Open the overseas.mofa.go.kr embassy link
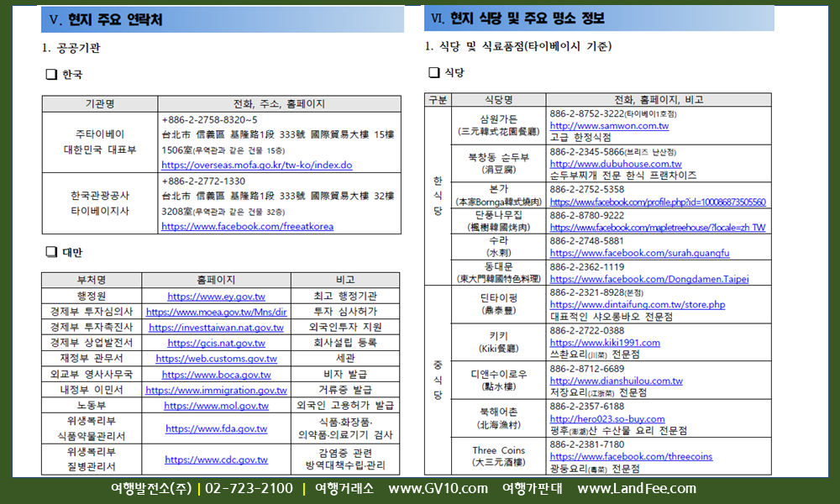 pyautogui.click(x=256, y=165)
